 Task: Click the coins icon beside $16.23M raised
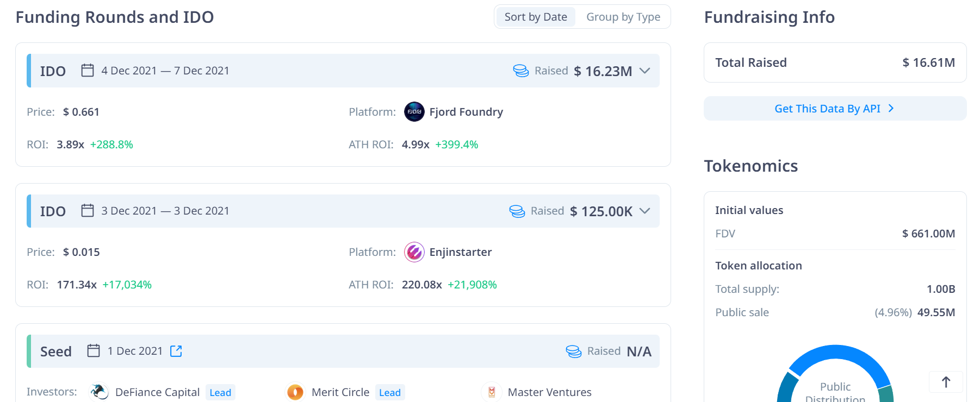520,71
